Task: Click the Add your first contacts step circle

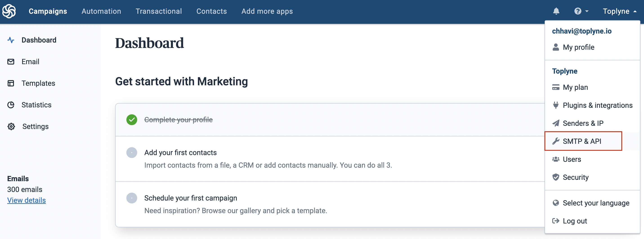Action: 132,153
